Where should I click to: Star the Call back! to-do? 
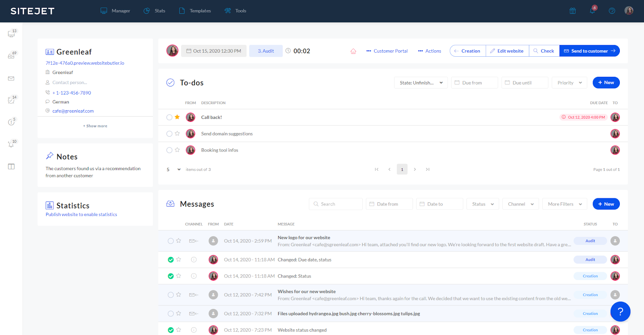(x=177, y=117)
